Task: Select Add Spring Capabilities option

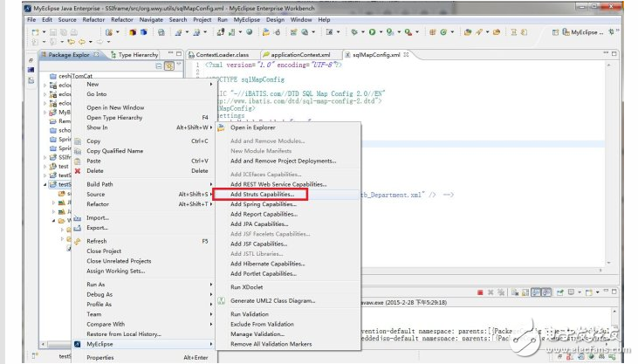Action: (x=263, y=204)
